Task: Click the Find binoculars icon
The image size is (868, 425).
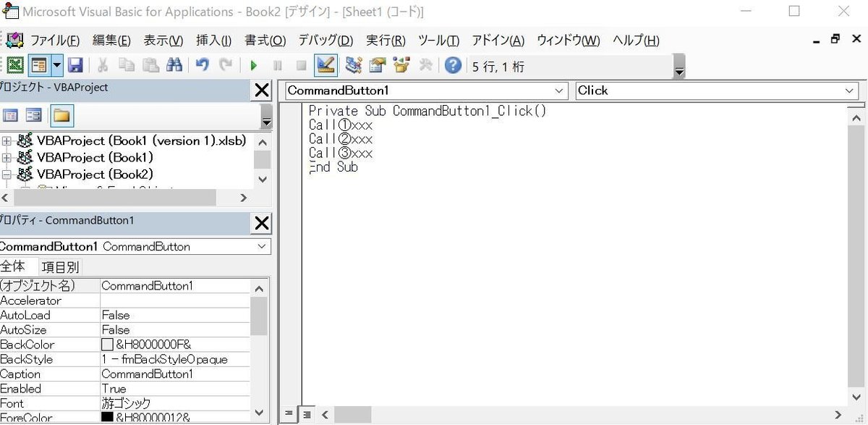Action: tap(174, 66)
